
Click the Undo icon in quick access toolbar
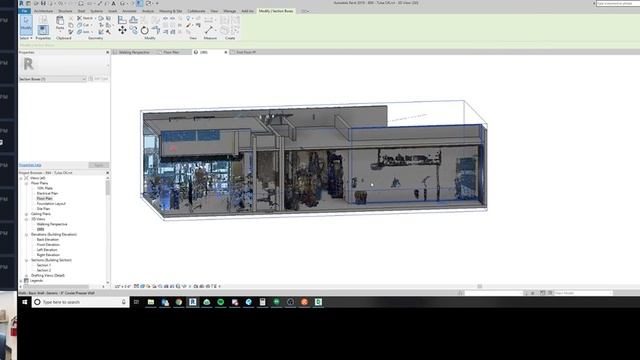[60, 3]
